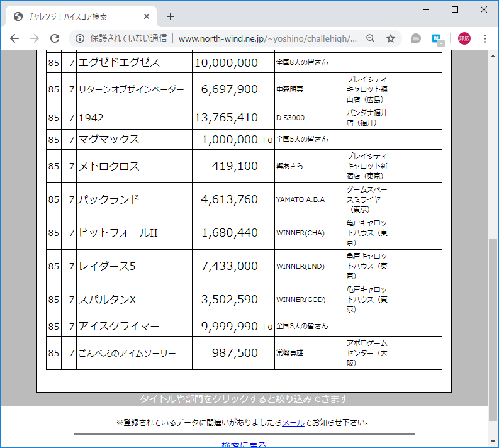499x448 pixels.
Task: Click location バンダナ福井店（福井）
Action: click(x=367, y=118)
